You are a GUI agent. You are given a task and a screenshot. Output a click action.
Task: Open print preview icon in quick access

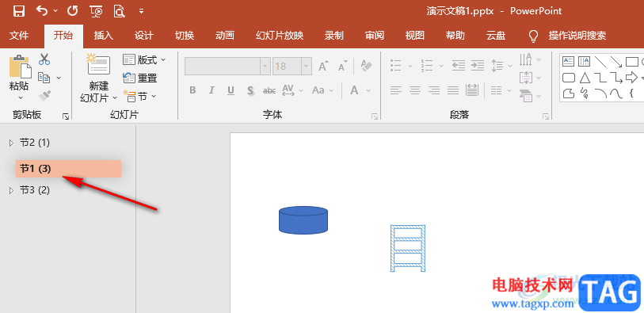(x=119, y=12)
